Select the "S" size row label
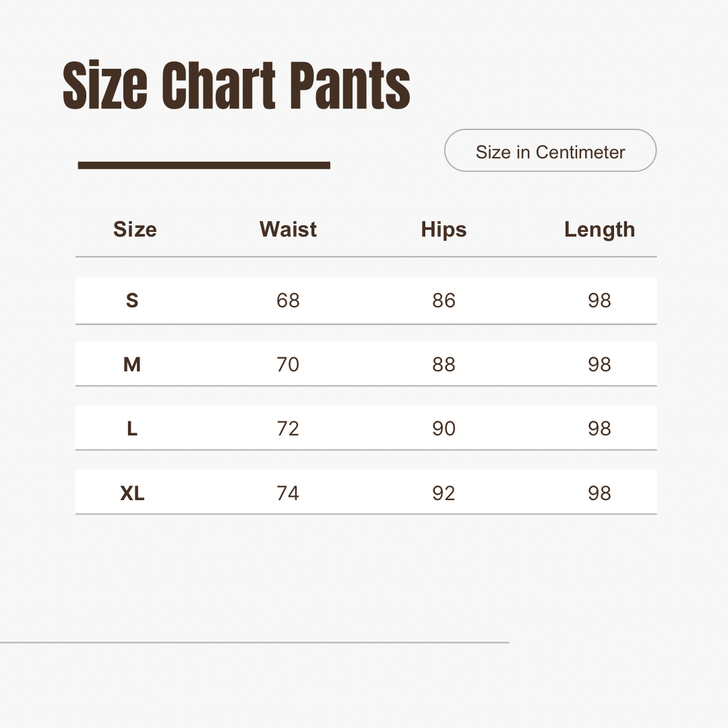This screenshot has height=728, width=728. pyautogui.click(x=132, y=301)
